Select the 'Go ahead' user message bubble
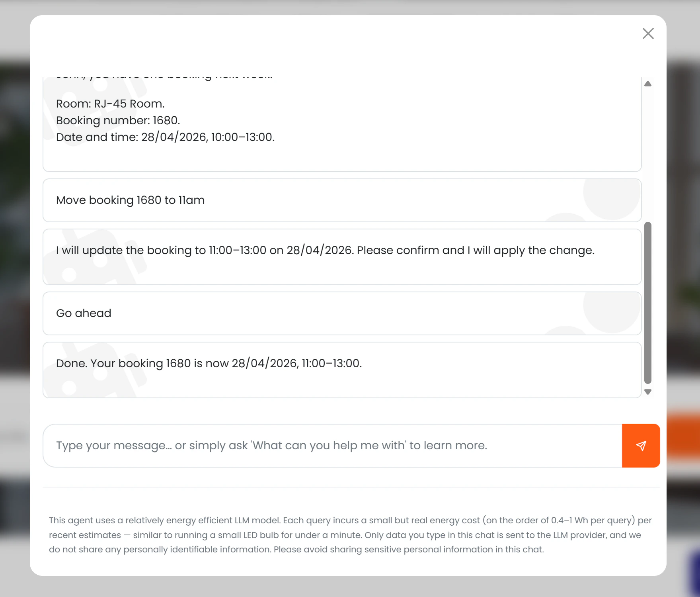Viewport: 700px width, 597px height. click(342, 313)
